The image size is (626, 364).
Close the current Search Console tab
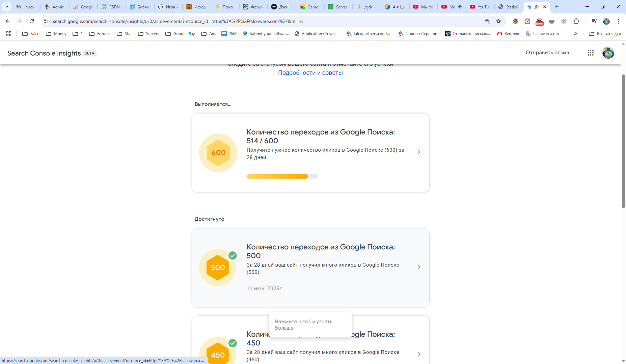pos(545,7)
